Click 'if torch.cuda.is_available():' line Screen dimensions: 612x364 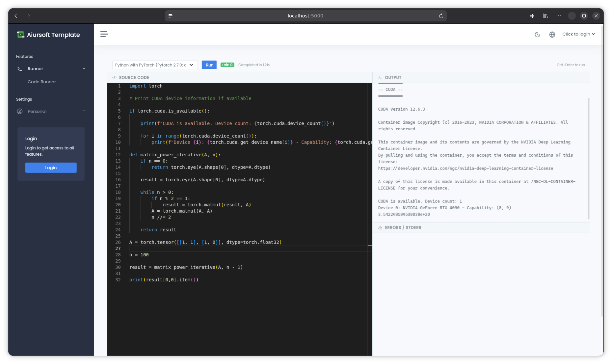pos(169,111)
